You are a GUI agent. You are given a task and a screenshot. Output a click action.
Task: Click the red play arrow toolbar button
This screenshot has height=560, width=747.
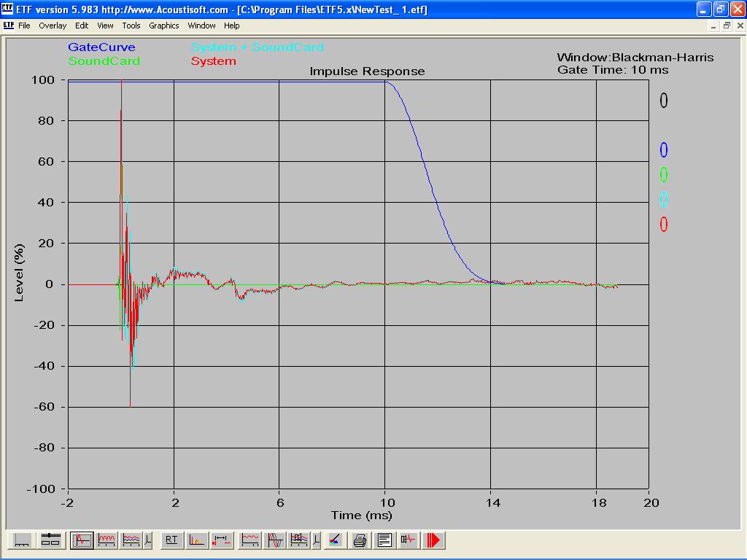(x=434, y=540)
